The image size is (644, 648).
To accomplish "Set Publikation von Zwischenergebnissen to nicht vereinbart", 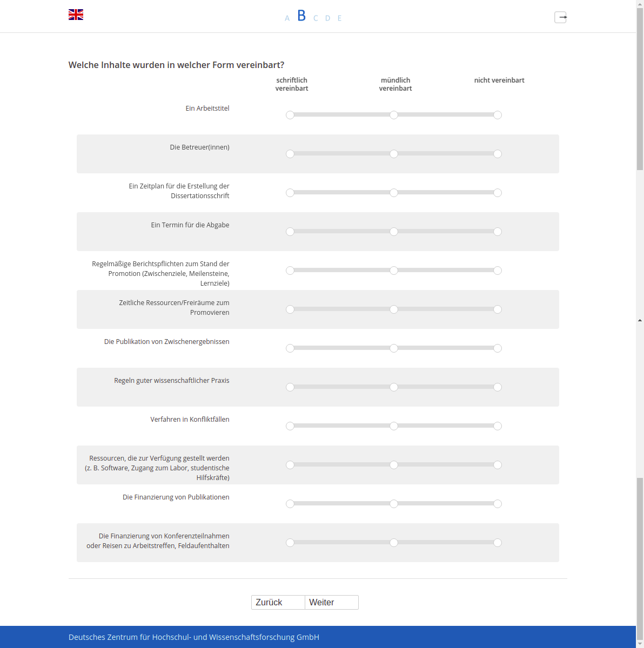I will [x=498, y=348].
